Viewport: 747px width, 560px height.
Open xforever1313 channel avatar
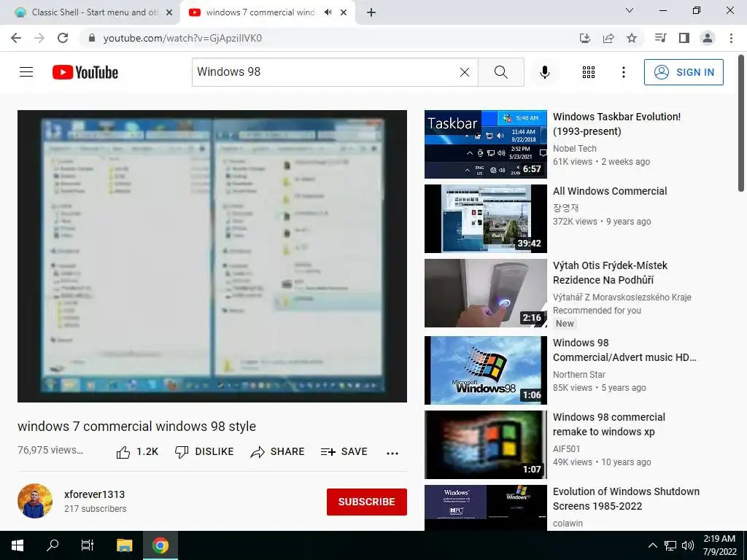tap(35, 501)
